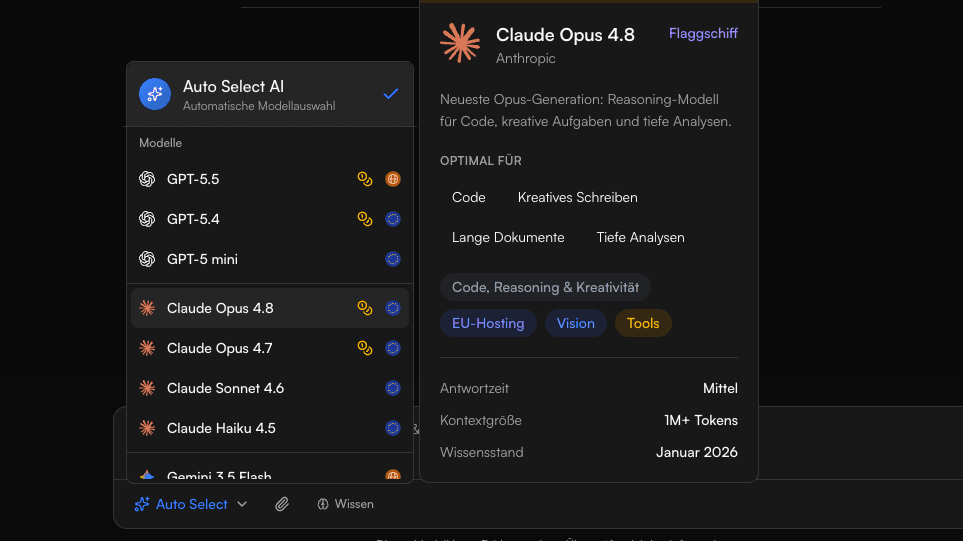Click the Januar 2026 knowledge value
963x541 pixels.
click(x=696, y=452)
